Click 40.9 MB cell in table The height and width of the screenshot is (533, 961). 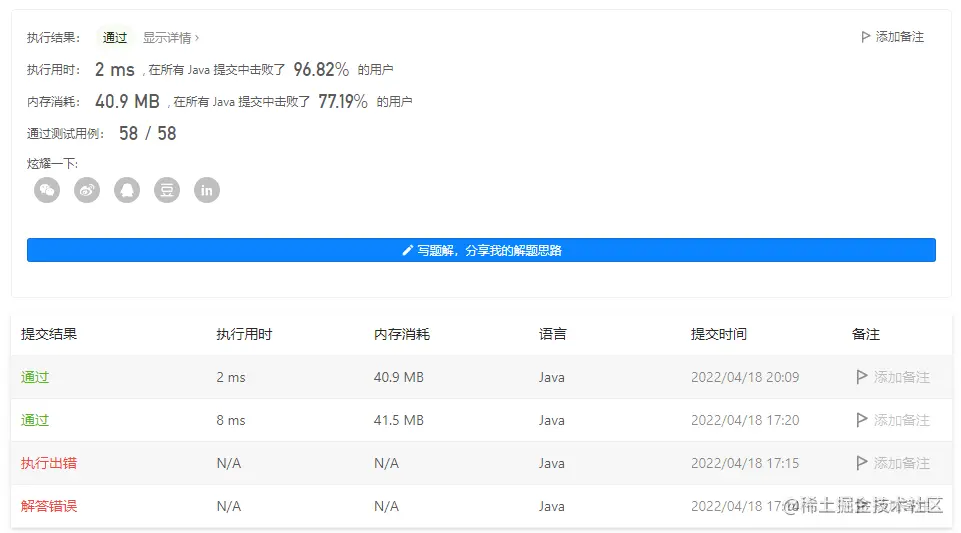pyautogui.click(x=399, y=377)
